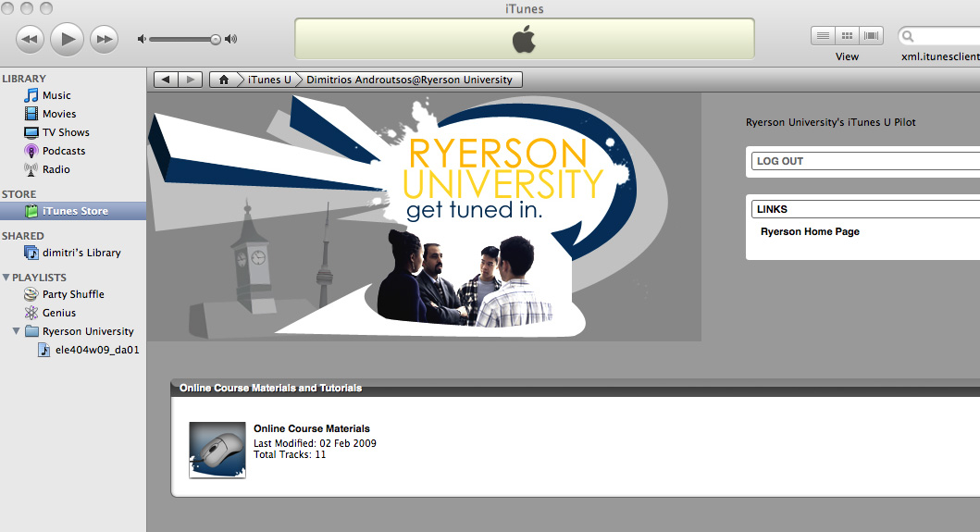Select Genius playlist

pyautogui.click(x=58, y=313)
